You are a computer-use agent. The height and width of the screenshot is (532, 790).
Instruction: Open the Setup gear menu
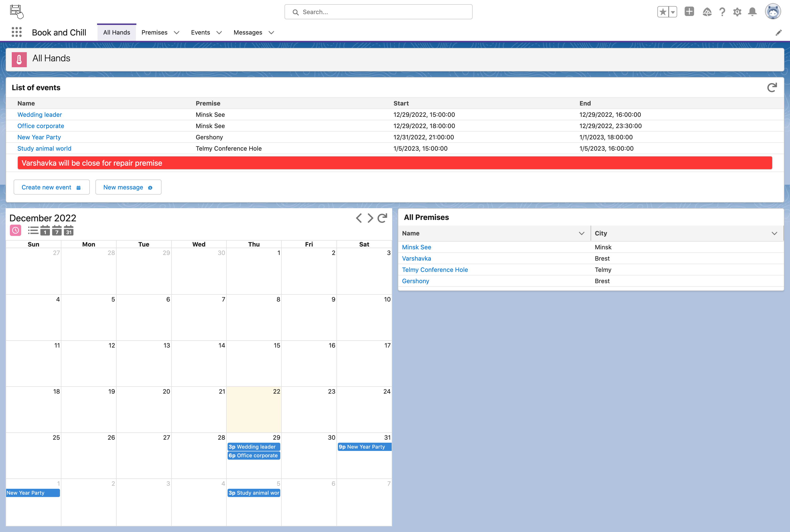(x=737, y=12)
